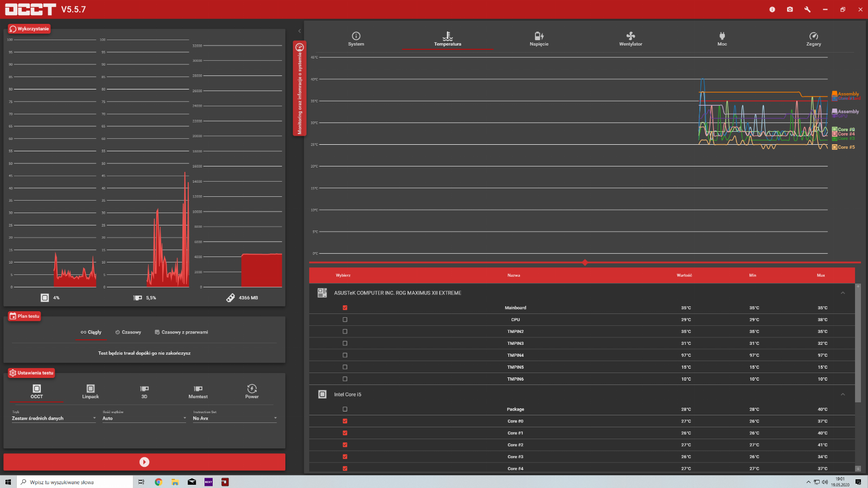Viewport: 868px width, 488px height.
Task: Uncheck the Mainboard sensor checkbox
Action: pyautogui.click(x=345, y=308)
